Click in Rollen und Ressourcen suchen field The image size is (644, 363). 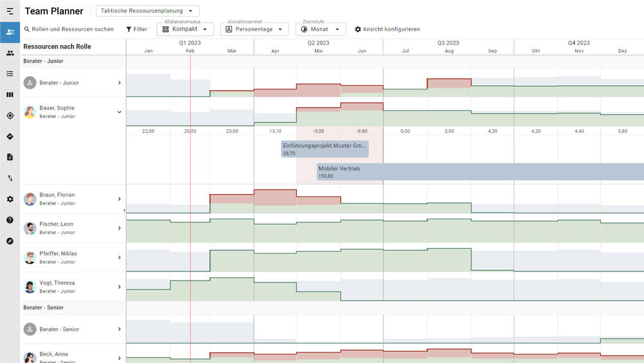[x=73, y=29]
